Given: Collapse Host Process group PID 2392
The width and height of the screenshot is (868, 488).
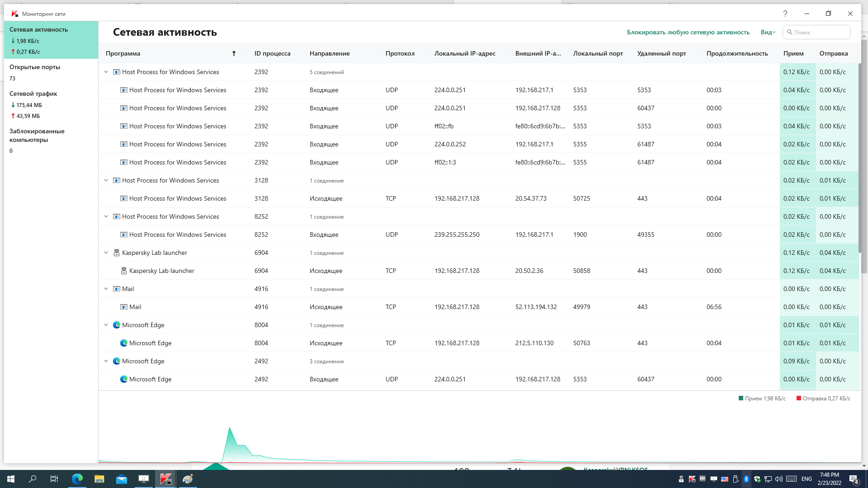Looking at the screenshot, I should [106, 72].
